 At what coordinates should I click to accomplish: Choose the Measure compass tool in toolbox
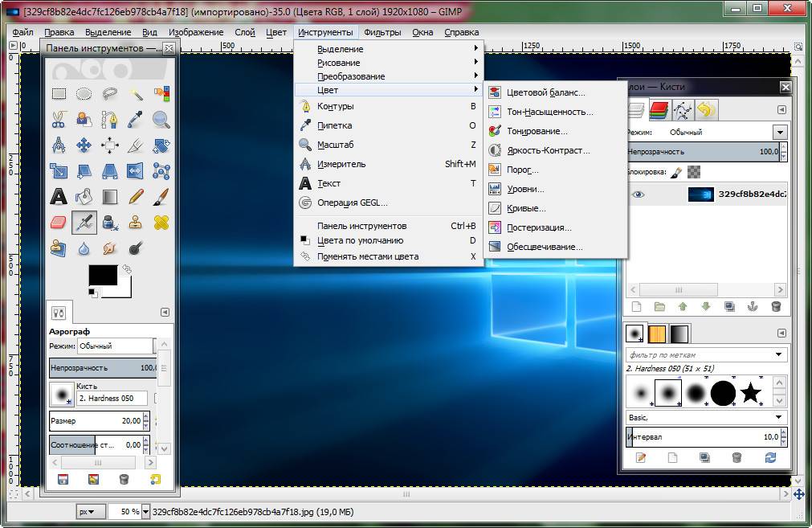click(x=59, y=145)
